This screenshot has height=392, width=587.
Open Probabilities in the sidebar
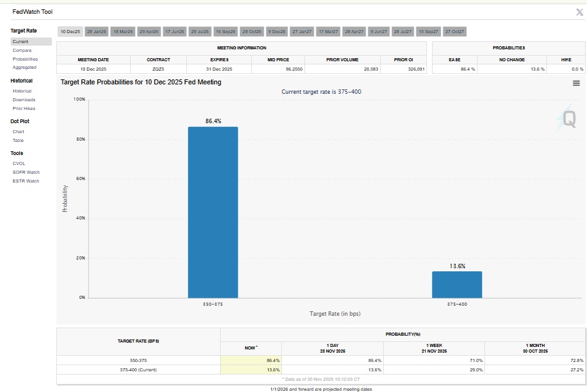point(25,59)
